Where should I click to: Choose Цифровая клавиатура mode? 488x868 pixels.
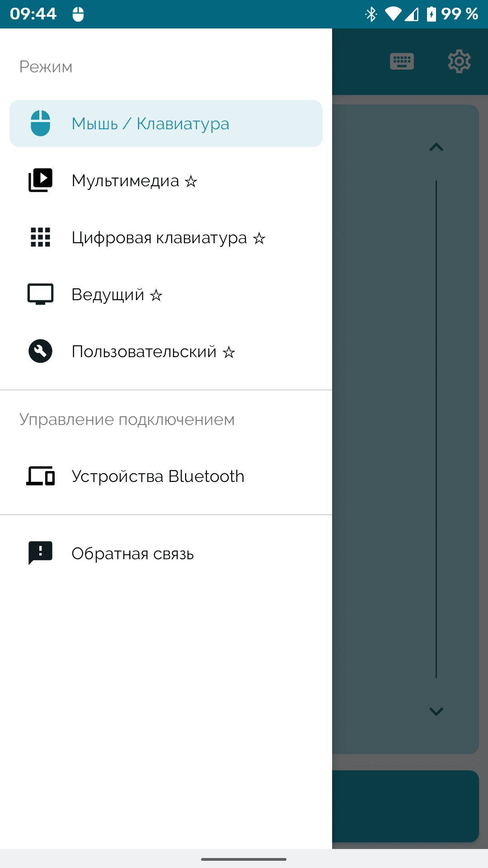[x=166, y=237]
